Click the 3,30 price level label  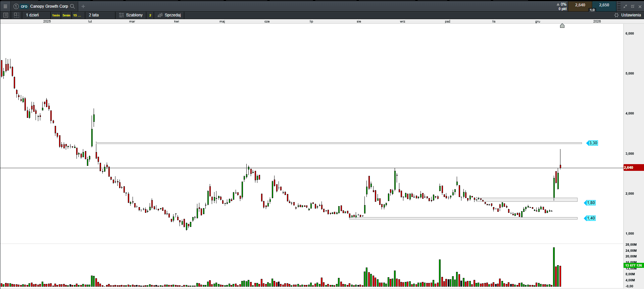click(593, 143)
